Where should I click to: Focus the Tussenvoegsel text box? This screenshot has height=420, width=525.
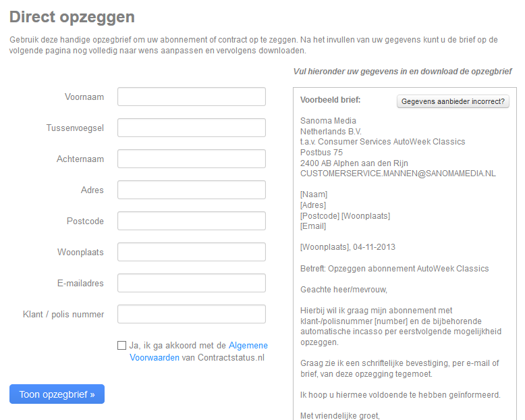coord(192,128)
